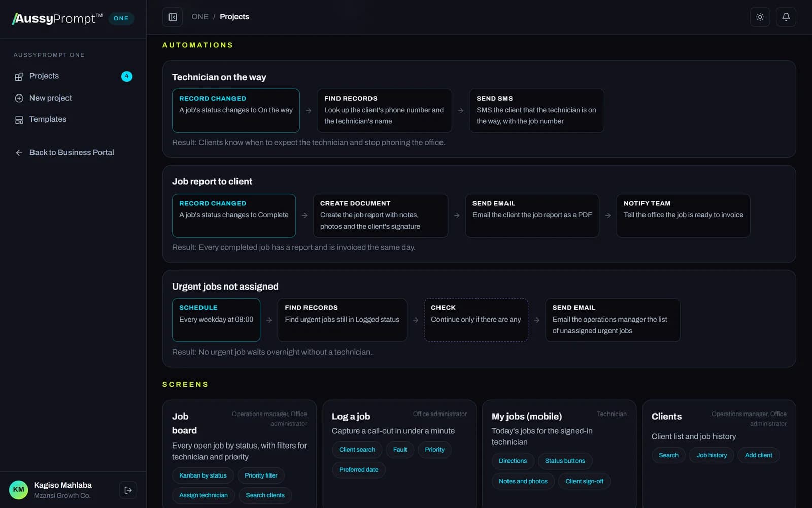Image resolution: width=812 pixels, height=508 pixels.
Task: Click the ONE breadcrumb link
Action: (x=200, y=17)
